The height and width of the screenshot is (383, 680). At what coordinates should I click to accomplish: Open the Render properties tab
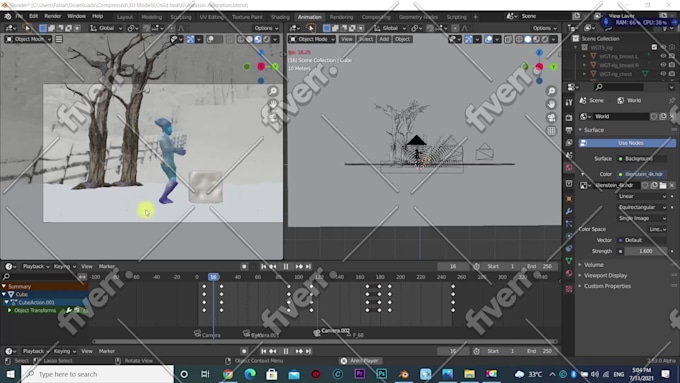[569, 118]
